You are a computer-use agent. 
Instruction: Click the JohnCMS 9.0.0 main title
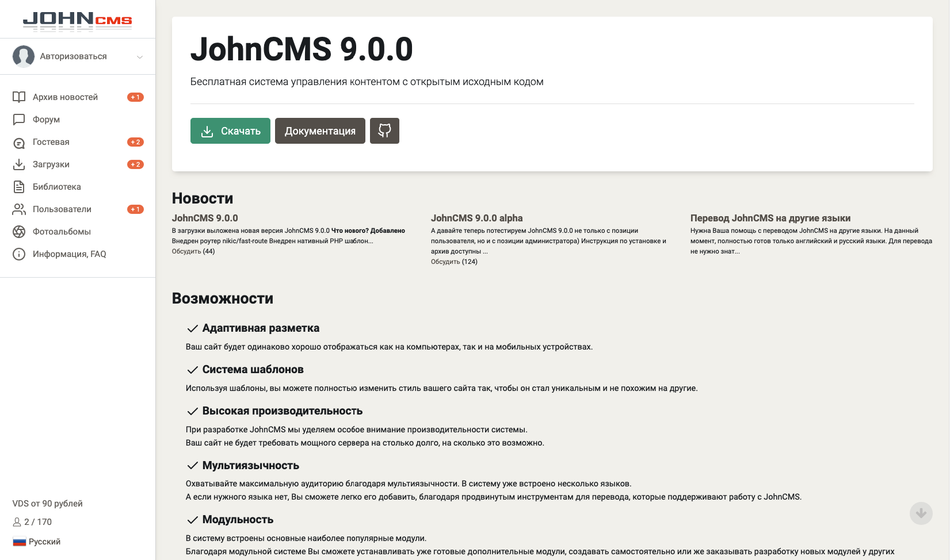pyautogui.click(x=302, y=49)
